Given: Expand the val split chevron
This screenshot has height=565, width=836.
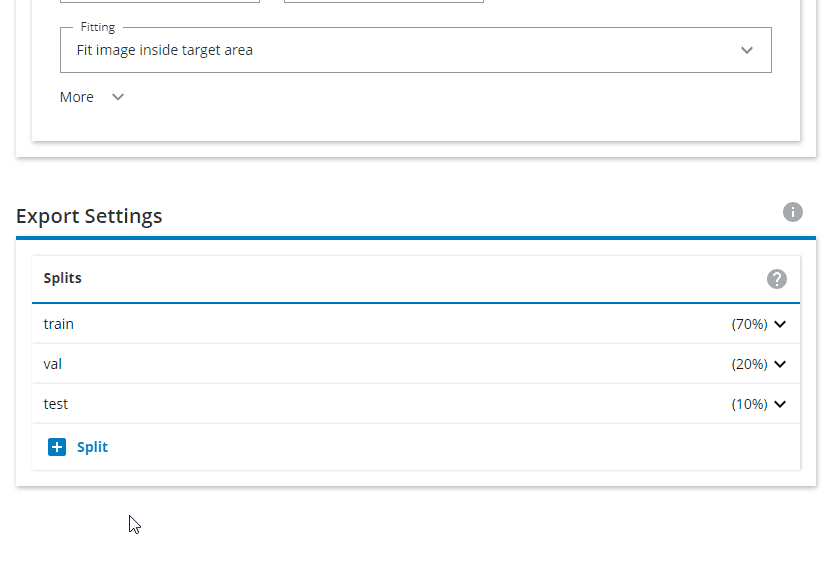Looking at the screenshot, I should click(781, 364).
